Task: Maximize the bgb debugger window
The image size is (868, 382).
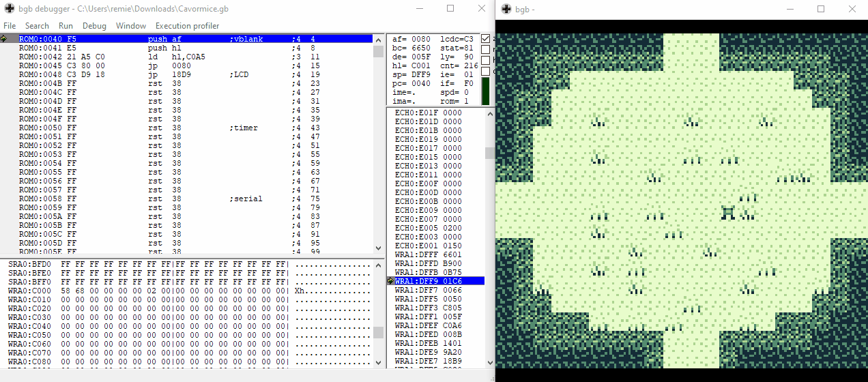Action: (450, 9)
